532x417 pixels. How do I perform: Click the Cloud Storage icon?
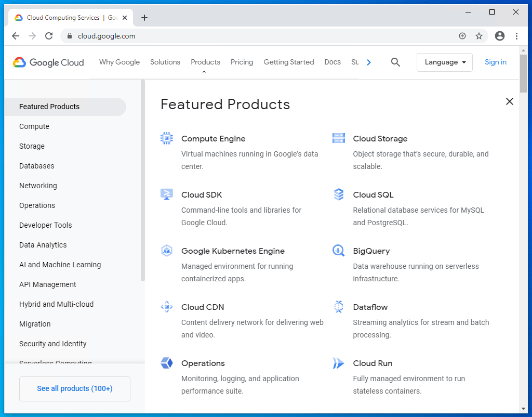339,138
